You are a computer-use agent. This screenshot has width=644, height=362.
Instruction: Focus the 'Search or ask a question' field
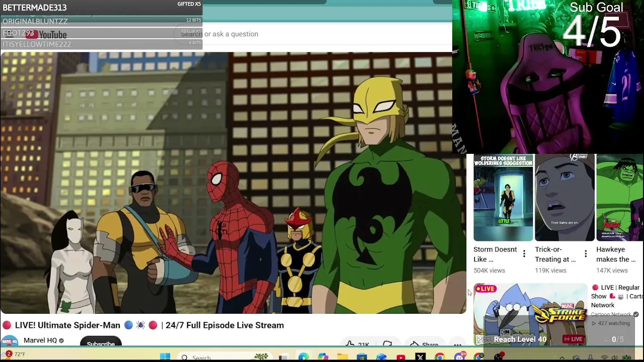pos(312,34)
